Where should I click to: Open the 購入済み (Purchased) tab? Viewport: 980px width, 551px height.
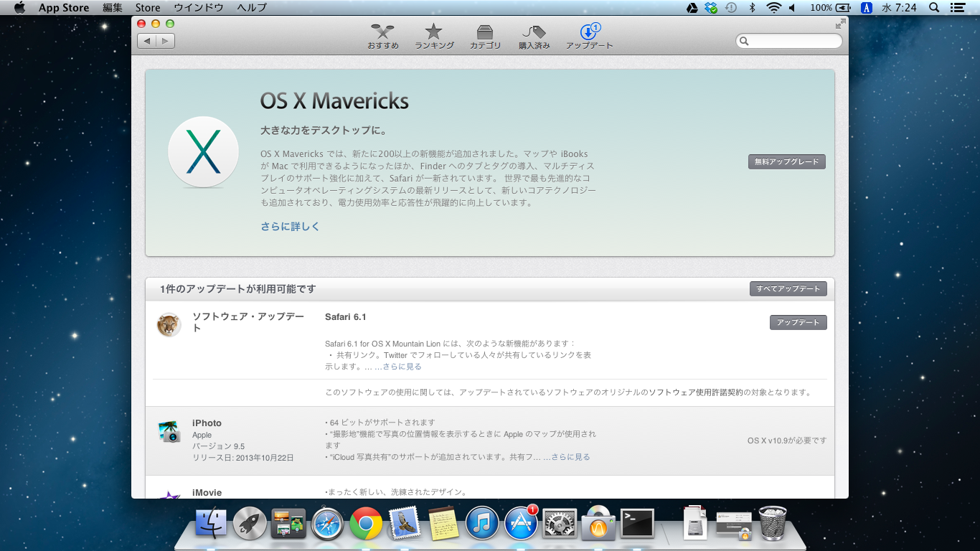(x=534, y=36)
